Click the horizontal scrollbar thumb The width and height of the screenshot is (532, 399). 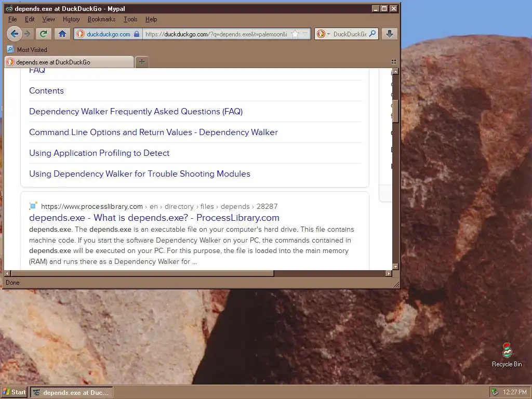click(142, 273)
